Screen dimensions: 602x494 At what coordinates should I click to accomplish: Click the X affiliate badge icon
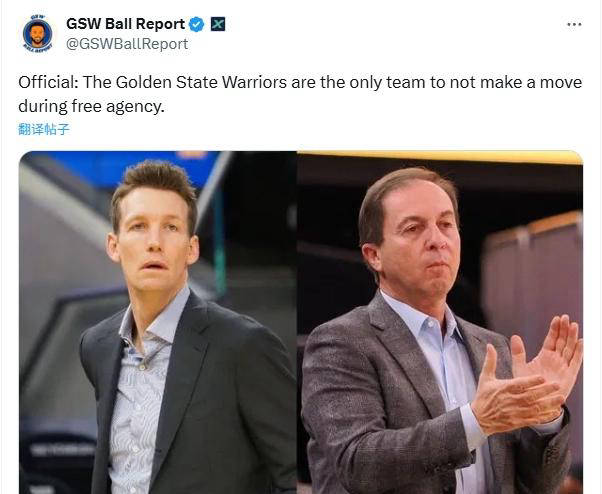tap(218, 25)
